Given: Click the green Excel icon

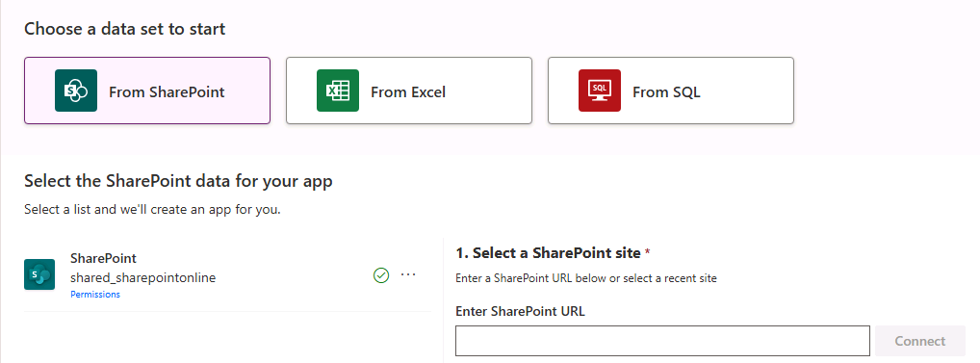Looking at the screenshot, I should click(x=338, y=91).
